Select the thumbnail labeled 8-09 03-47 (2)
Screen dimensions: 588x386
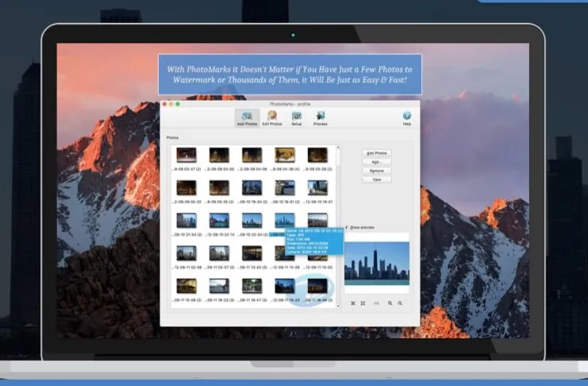click(x=186, y=155)
